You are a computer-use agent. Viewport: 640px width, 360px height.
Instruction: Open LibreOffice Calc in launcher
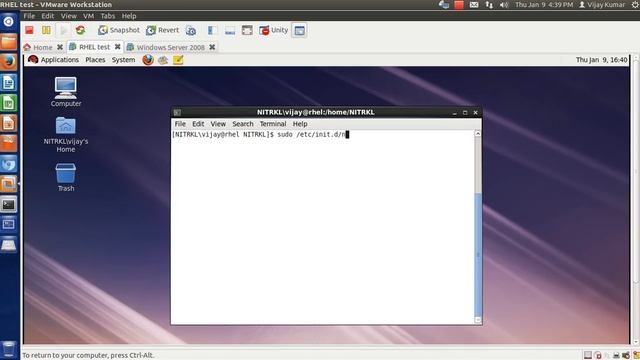tap(9, 103)
